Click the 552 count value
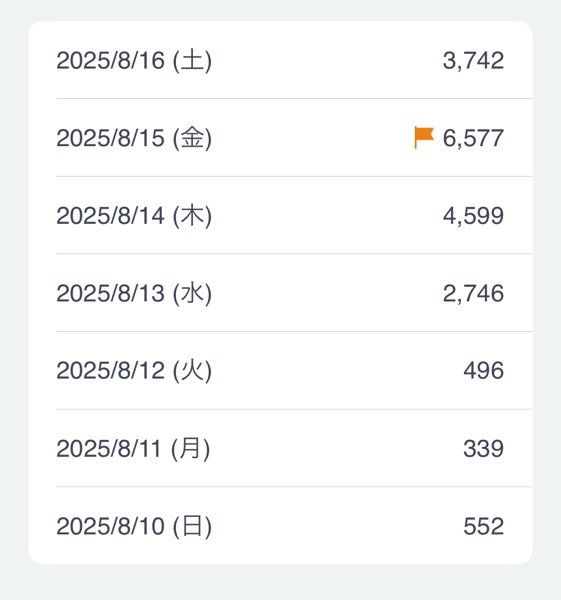The width and height of the screenshot is (561, 600). coord(483,526)
